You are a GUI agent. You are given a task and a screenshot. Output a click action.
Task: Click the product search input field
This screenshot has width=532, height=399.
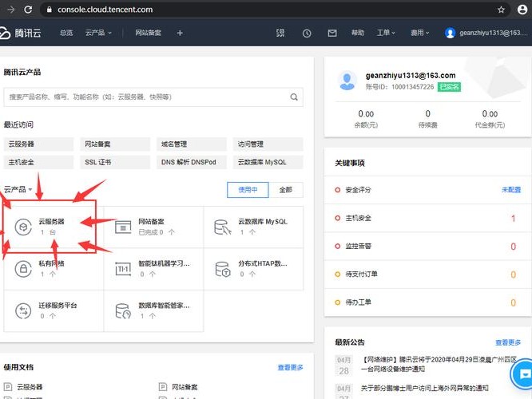(153, 97)
